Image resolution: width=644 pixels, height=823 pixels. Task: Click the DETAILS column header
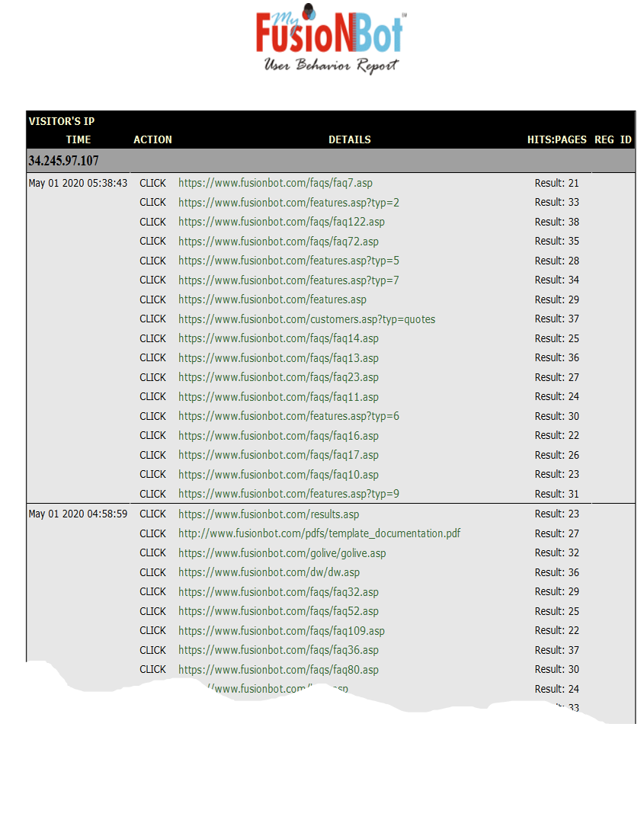coord(350,139)
